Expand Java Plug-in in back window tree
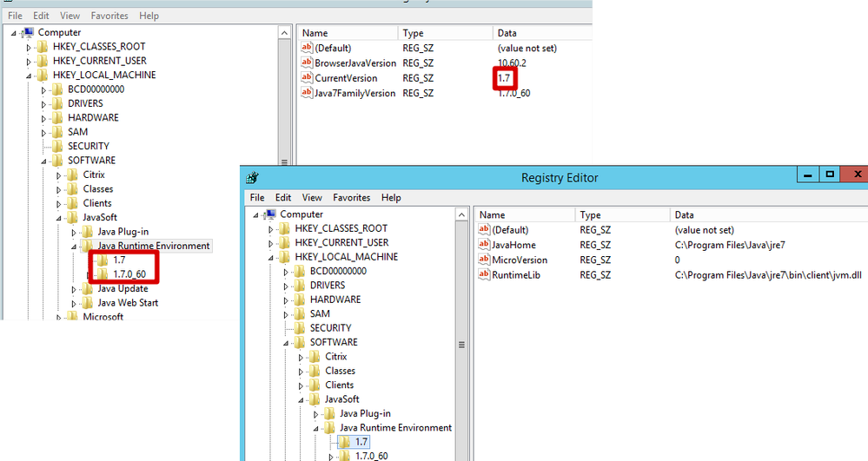The image size is (868, 461). point(74,233)
